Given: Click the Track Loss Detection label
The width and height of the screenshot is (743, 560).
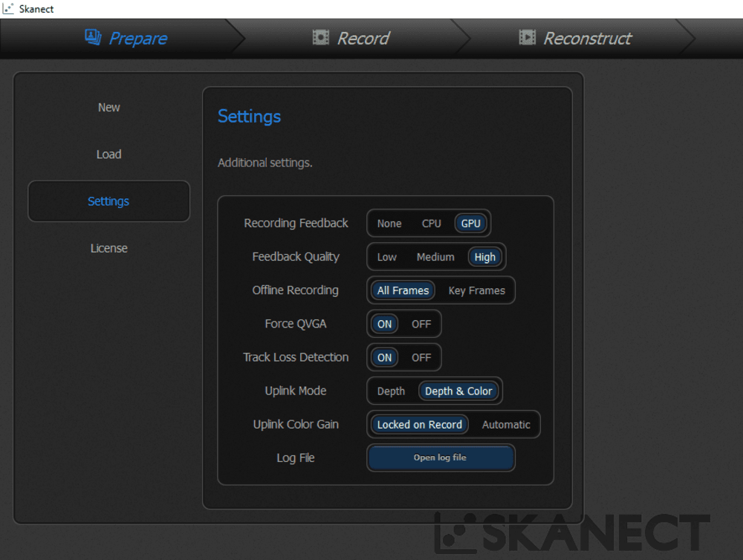Looking at the screenshot, I should click(x=296, y=357).
